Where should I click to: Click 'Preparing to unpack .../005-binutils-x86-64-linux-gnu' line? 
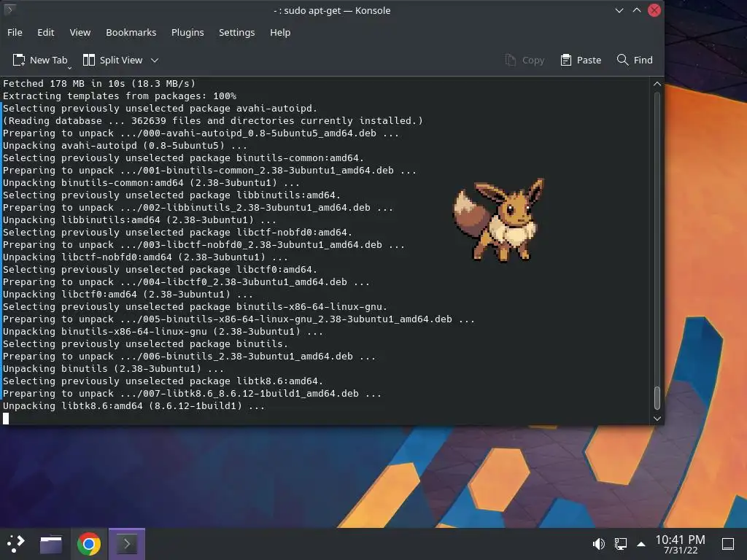click(239, 319)
